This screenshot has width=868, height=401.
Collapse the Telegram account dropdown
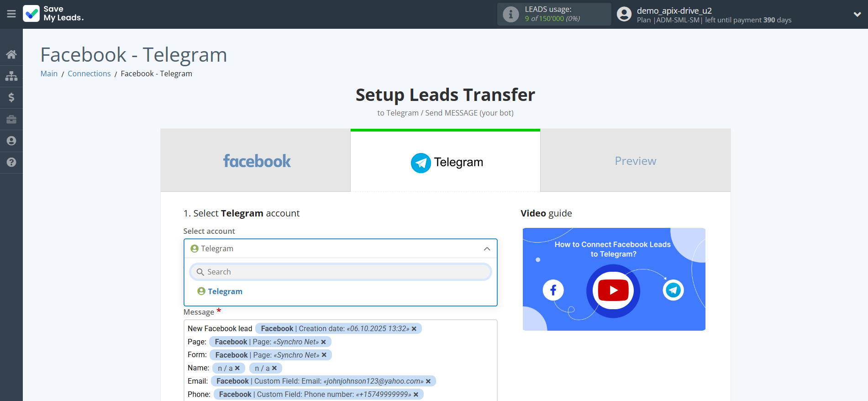[487, 249]
